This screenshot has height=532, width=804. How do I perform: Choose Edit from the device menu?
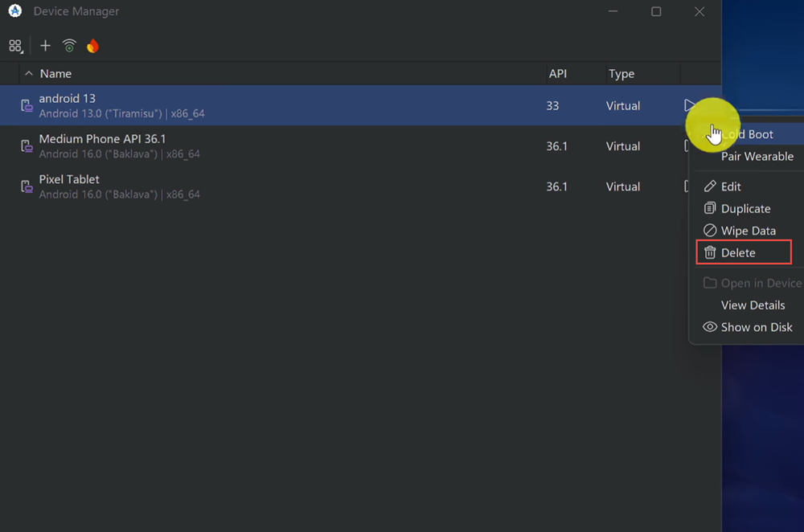[731, 186]
